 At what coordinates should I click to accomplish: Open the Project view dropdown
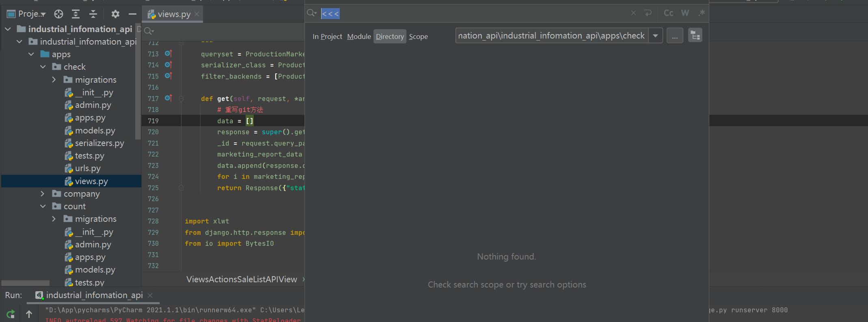click(26, 14)
